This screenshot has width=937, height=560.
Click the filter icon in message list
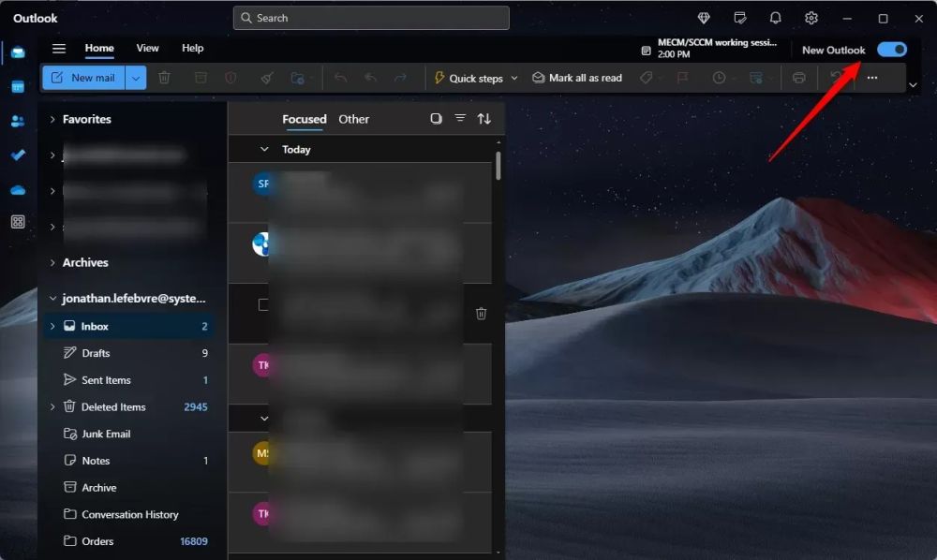(x=460, y=118)
